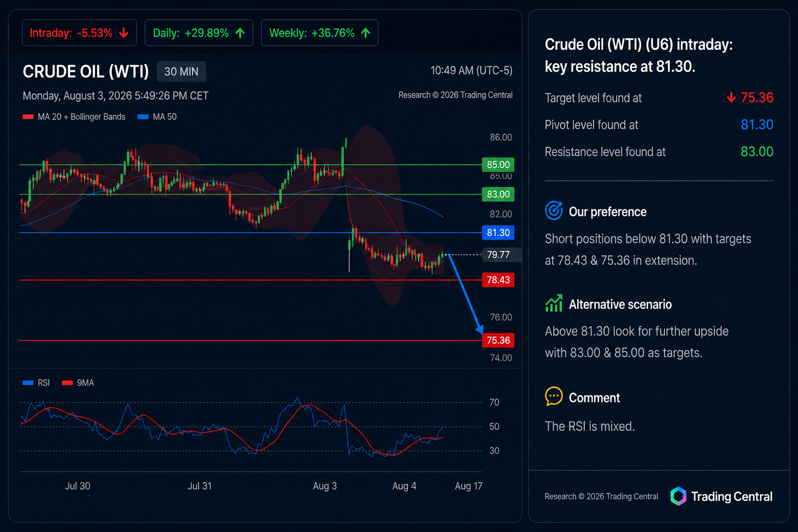Select the Weekly +36.76% performance tab

pyautogui.click(x=320, y=33)
